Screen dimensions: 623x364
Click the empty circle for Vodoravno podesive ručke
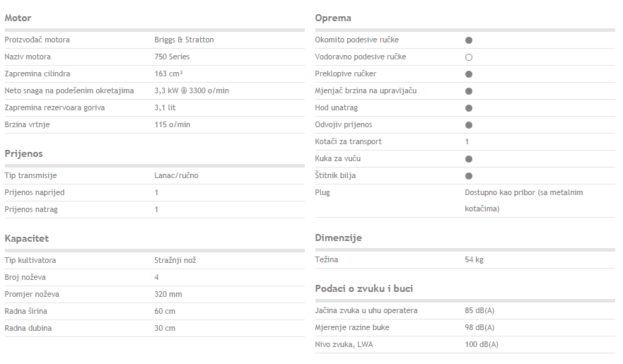click(469, 57)
